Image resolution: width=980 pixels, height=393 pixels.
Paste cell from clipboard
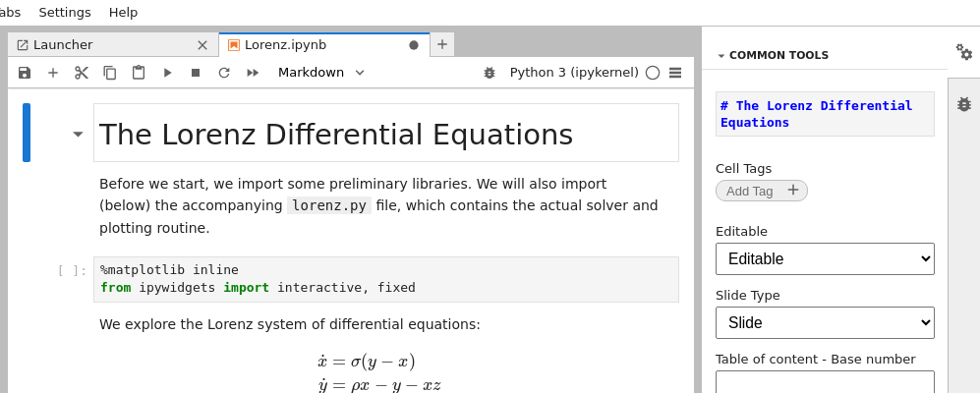point(139,73)
